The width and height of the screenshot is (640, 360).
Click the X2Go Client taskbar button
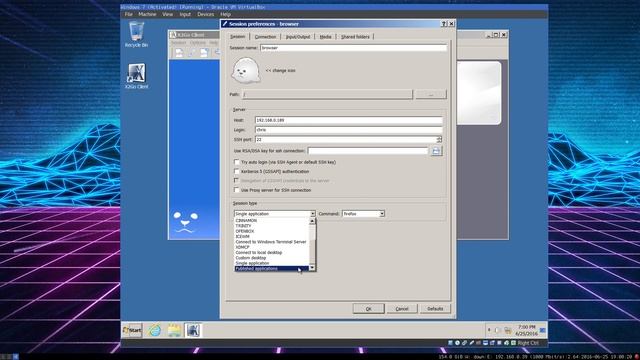coord(193,330)
